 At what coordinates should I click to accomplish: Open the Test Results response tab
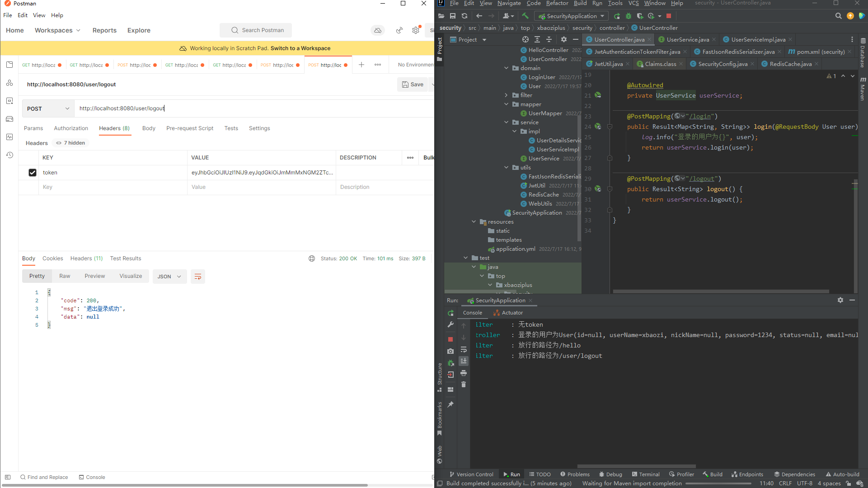coord(126,258)
